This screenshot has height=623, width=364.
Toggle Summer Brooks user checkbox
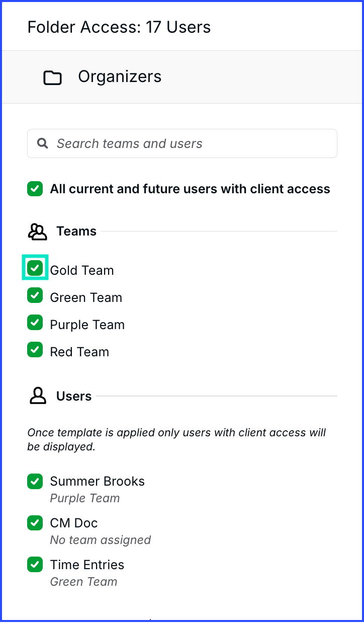(x=35, y=481)
